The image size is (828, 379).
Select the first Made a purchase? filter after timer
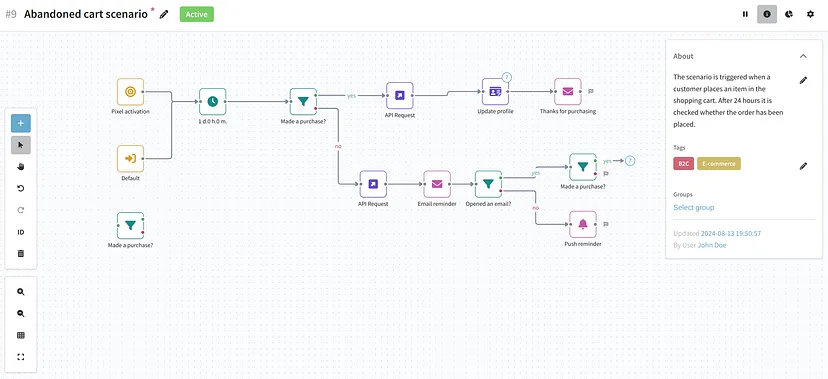tap(303, 101)
